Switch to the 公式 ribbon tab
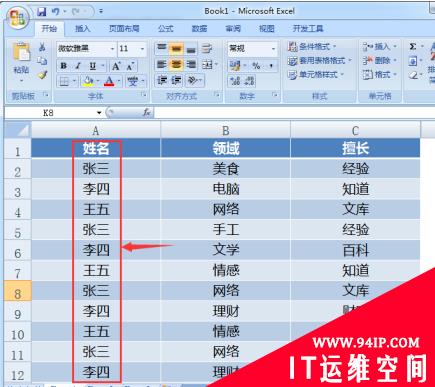 pyautogui.click(x=166, y=29)
